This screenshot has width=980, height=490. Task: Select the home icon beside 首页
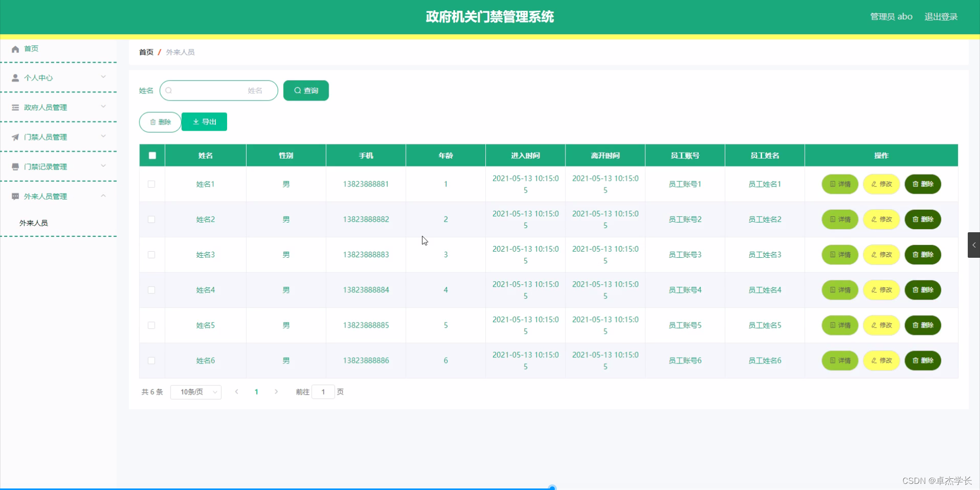coord(15,48)
